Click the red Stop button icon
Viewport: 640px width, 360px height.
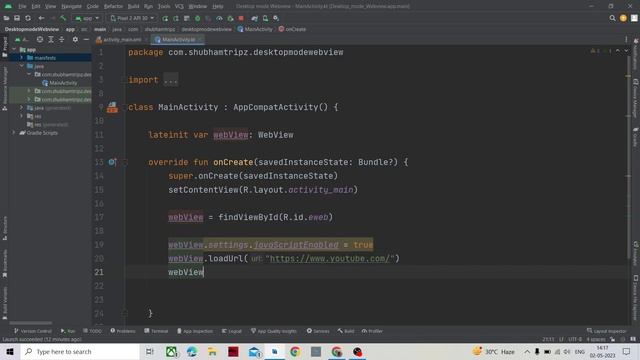point(241,18)
